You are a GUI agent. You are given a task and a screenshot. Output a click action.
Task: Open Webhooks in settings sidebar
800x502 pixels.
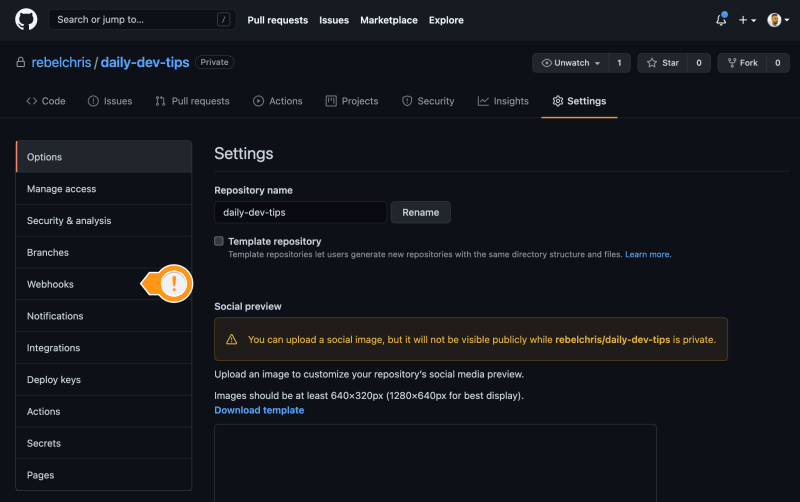[x=104, y=284]
